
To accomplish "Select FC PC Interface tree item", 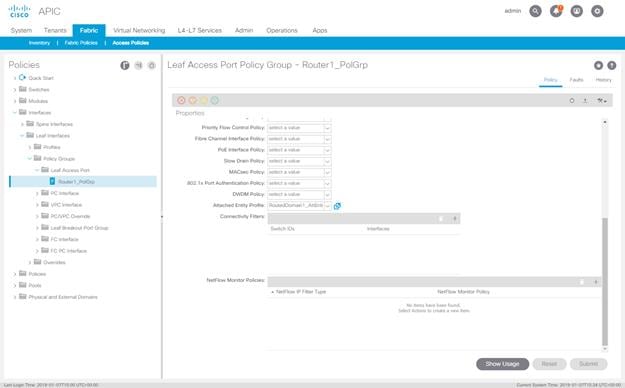I will coord(69,251).
